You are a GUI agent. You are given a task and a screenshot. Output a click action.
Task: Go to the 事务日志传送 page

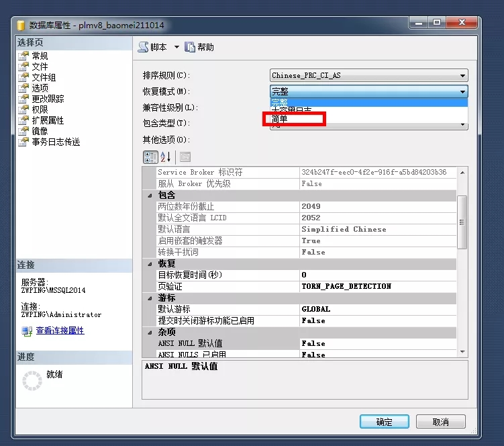click(56, 142)
